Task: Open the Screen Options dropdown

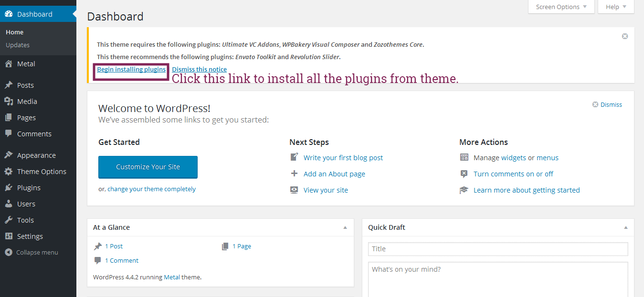Action: click(561, 7)
